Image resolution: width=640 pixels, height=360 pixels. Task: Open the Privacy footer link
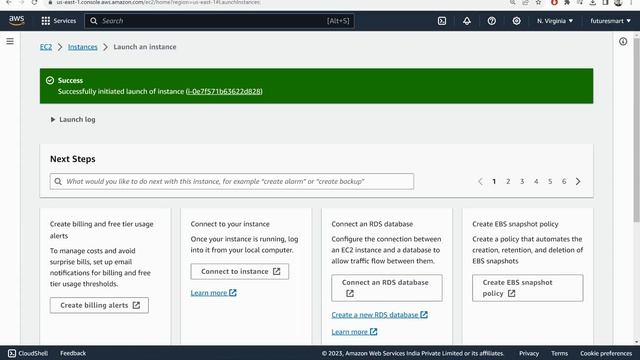[529, 353]
